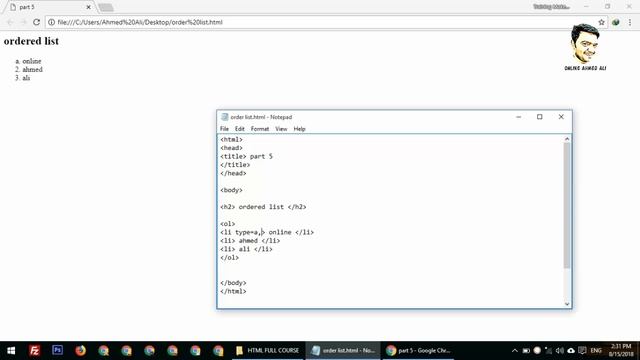Click the address bar file URL
Screen dimensions: 640x360
[x=140, y=22]
